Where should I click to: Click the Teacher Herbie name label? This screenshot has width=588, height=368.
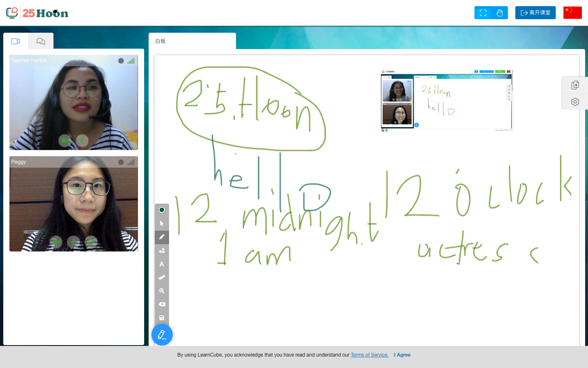[29, 61]
